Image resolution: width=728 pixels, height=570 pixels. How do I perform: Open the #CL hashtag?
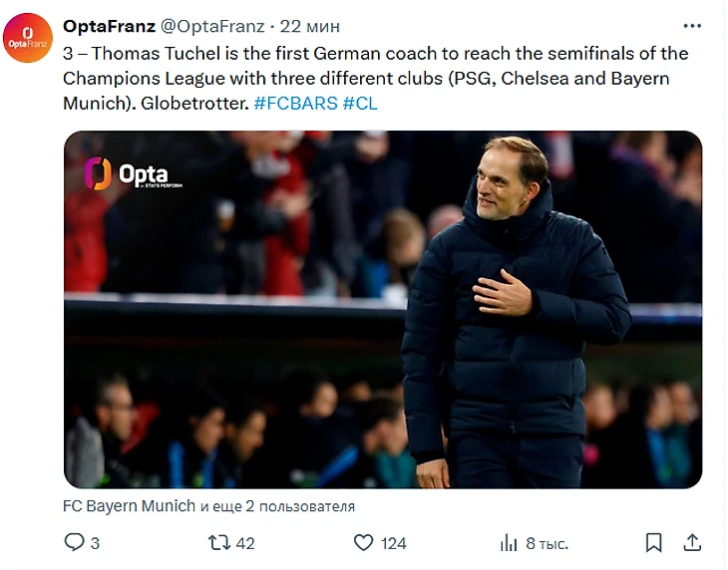pos(360,103)
